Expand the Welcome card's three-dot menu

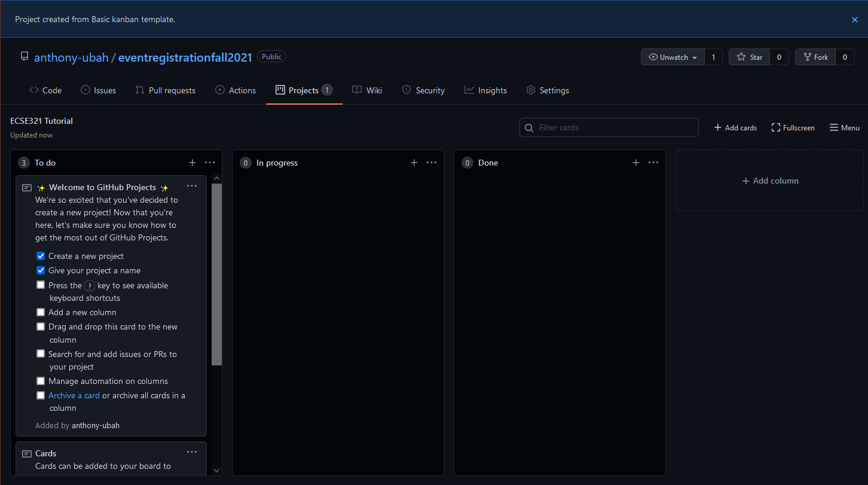coord(191,186)
